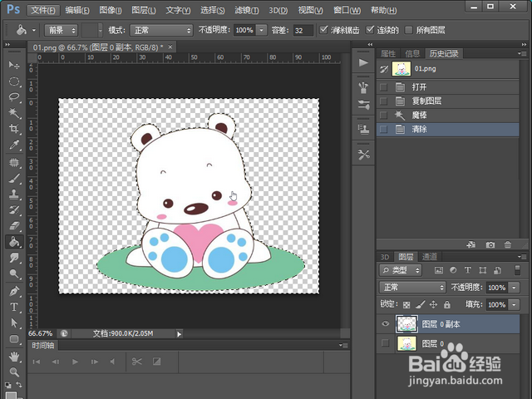Open the options bar opacity dropdown arrow
532x399 pixels.
point(261,30)
